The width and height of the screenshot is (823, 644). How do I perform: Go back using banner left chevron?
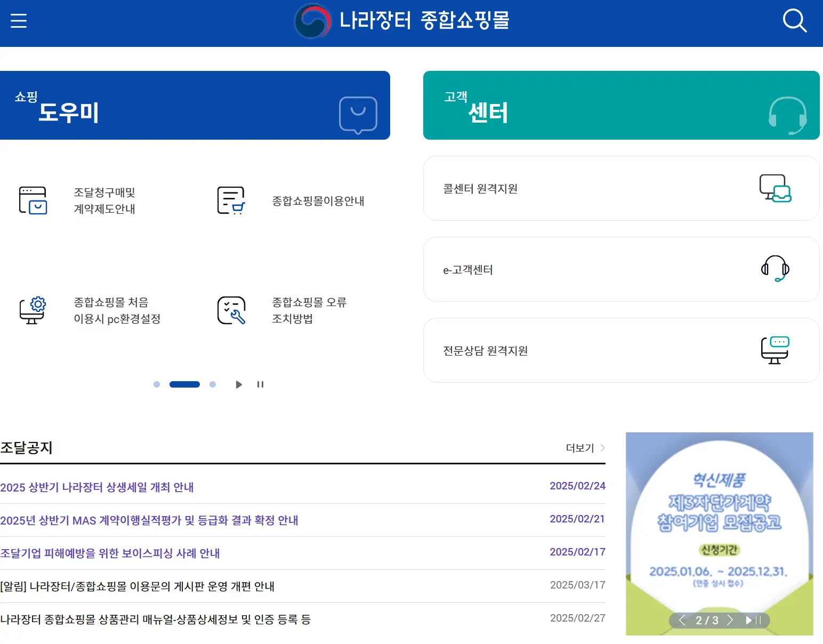point(682,620)
